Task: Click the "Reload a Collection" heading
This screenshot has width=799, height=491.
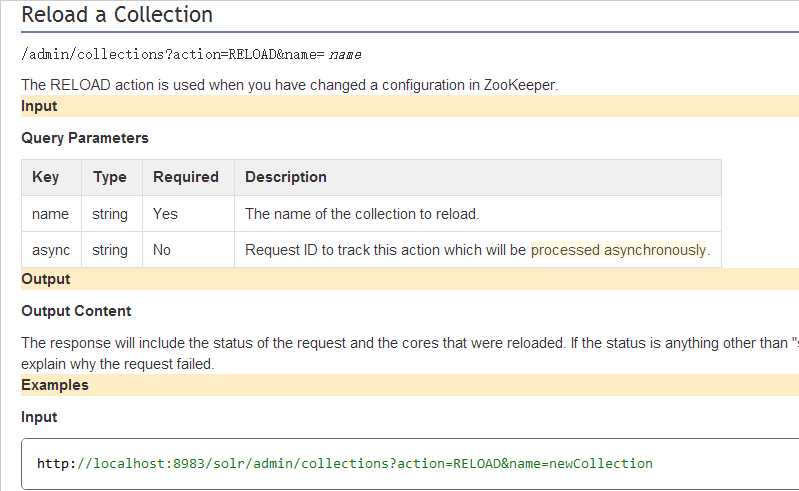Action: coord(117,15)
